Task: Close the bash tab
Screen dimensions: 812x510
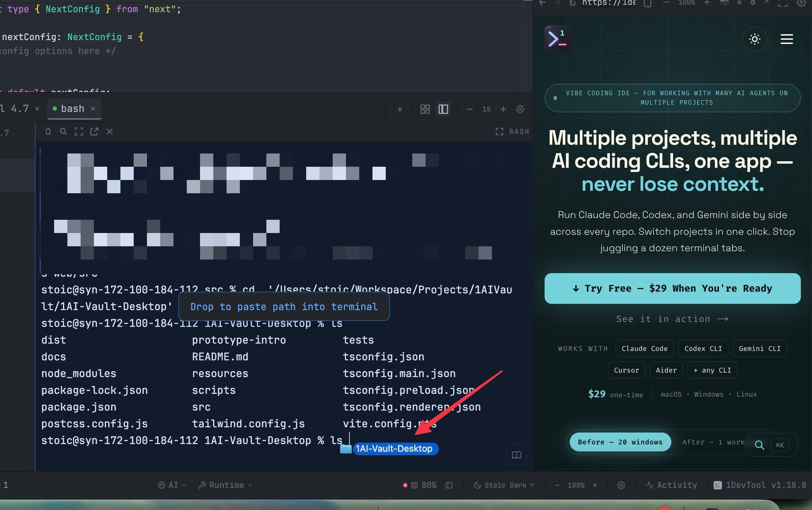Action: [93, 109]
